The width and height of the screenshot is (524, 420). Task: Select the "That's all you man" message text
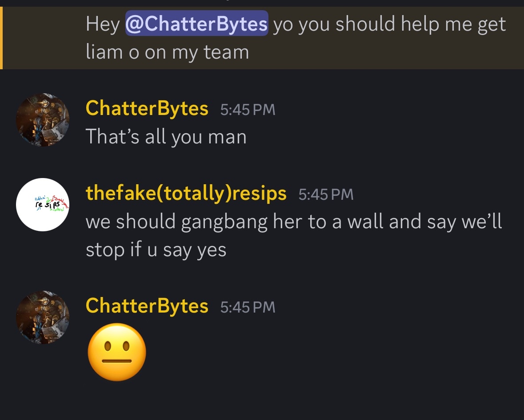point(166,136)
